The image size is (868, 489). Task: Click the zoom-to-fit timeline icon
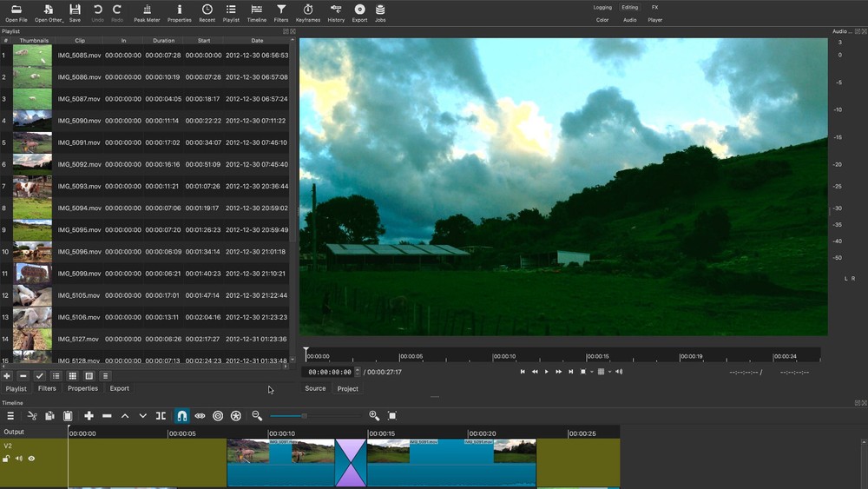392,416
